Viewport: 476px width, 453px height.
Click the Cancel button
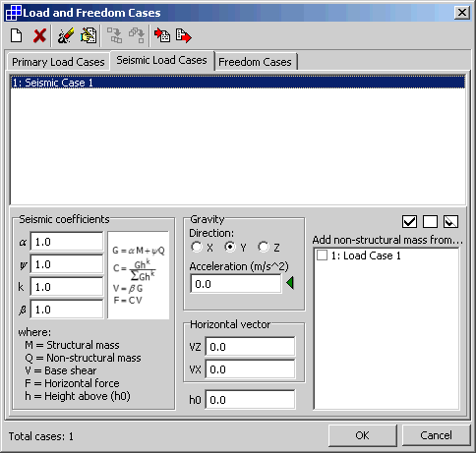(436, 435)
